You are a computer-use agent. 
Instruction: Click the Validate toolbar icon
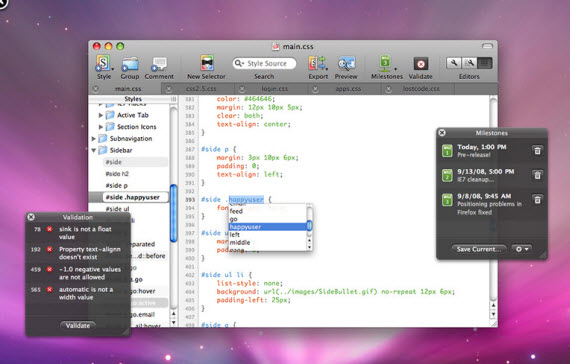(x=421, y=64)
